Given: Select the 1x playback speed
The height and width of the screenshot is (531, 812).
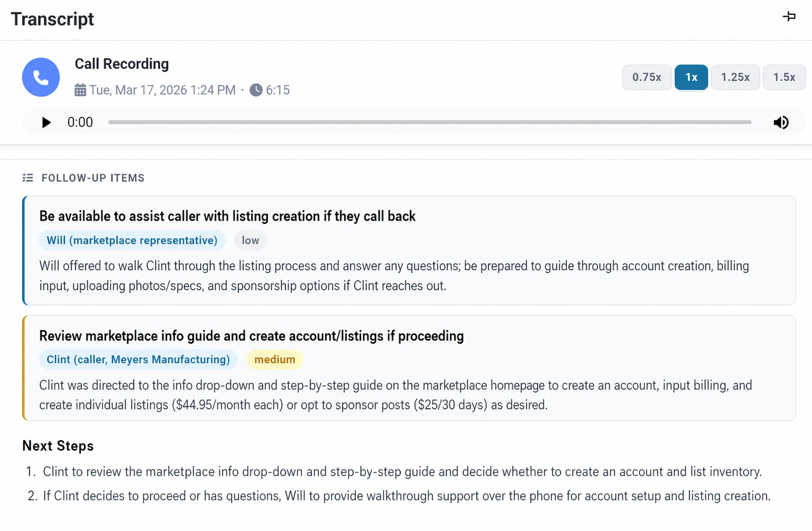Looking at the screenshot, I should pyautogui.click(x=691, y=78).
